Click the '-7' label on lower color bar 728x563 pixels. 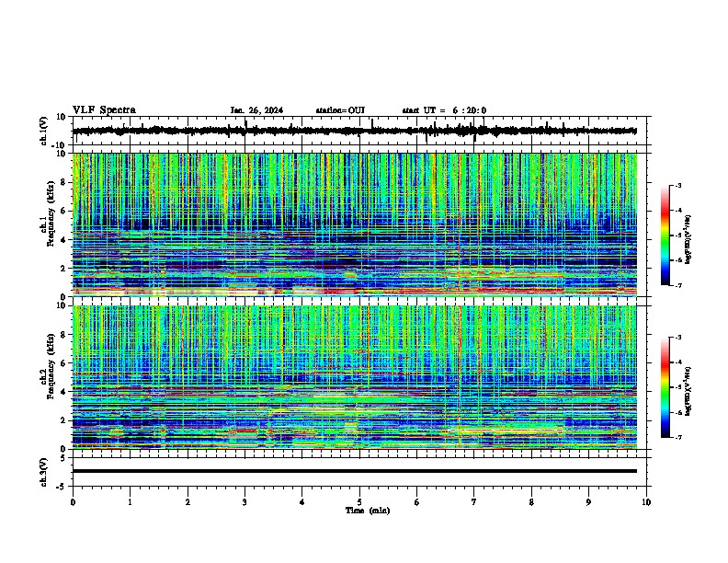[677, 437]
